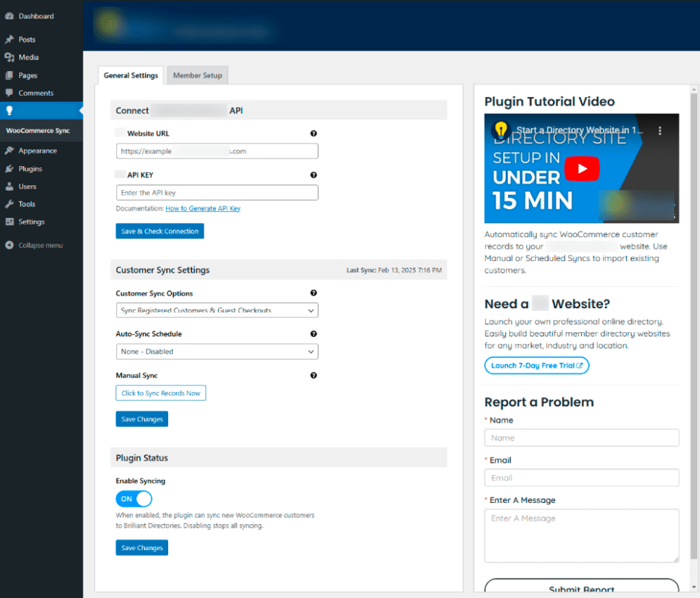Show help for Auto-Sync Schedule

point(313,334)
